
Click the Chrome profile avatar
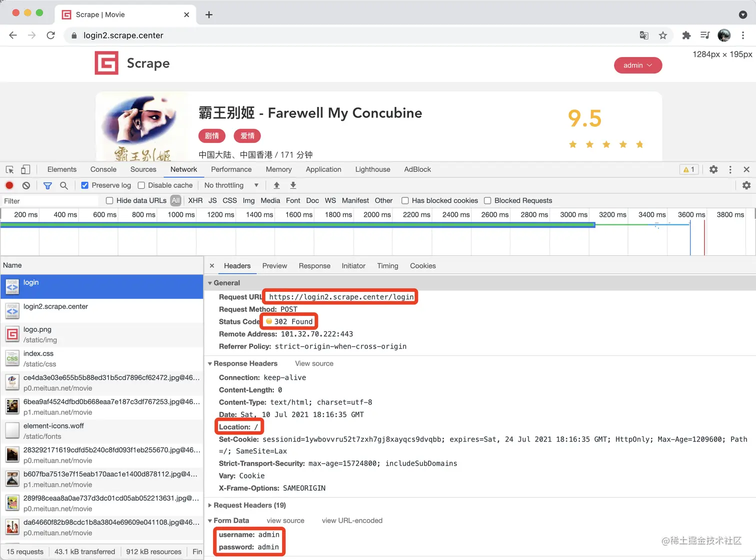pyautogui.click(x=724, y=35)
